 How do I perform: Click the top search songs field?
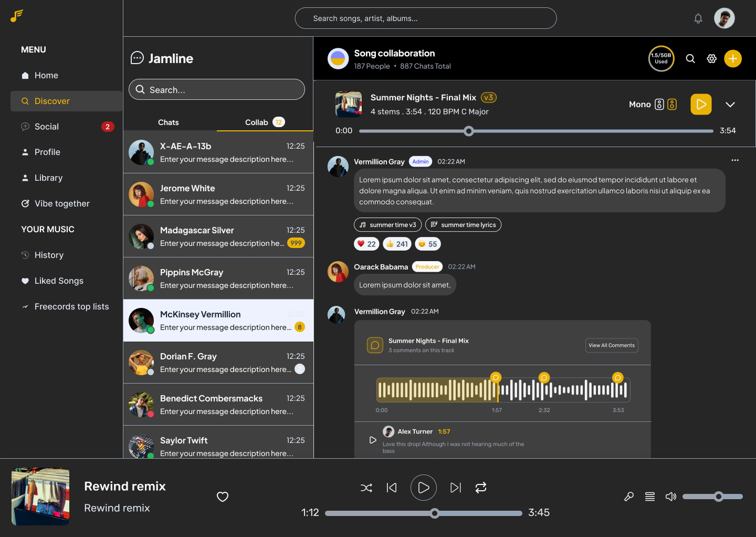[x=426, y=18]
